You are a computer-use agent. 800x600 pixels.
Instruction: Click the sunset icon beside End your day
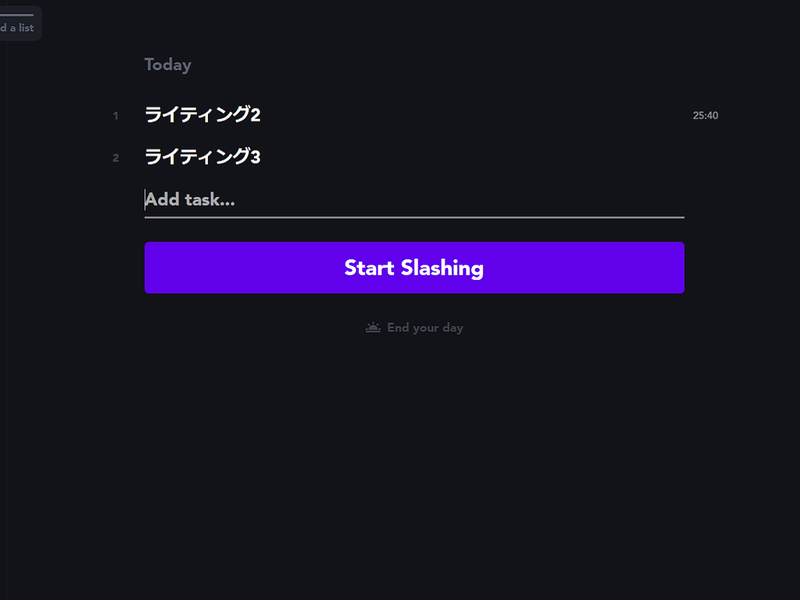coord(373,328)
